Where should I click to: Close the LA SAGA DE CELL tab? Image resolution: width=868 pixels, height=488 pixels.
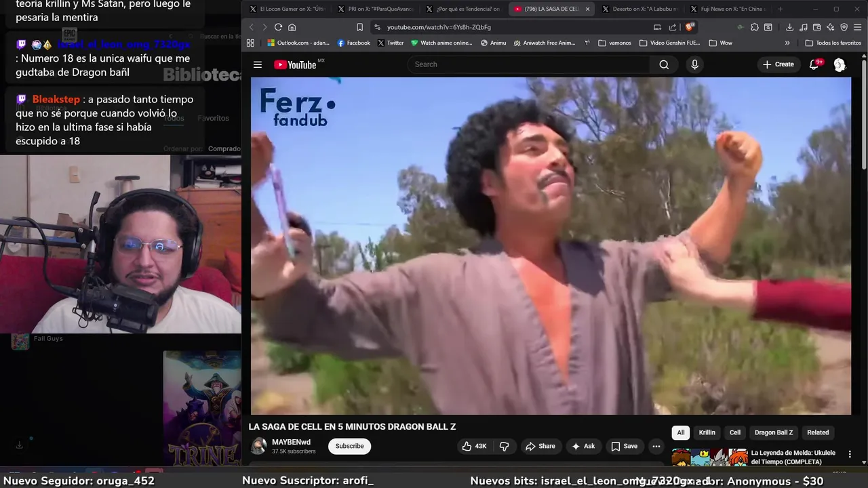587,9
